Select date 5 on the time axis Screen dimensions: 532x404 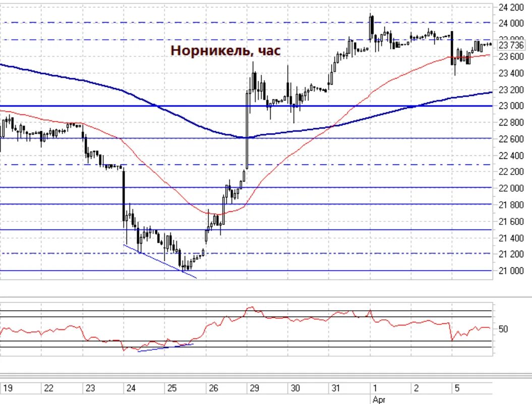click(457, 388)
